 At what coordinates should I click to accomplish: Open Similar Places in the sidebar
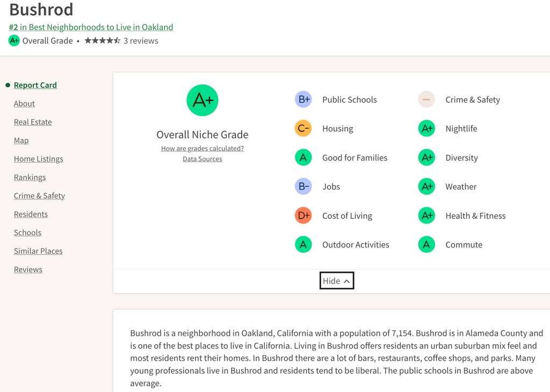[x=38, y=251]
